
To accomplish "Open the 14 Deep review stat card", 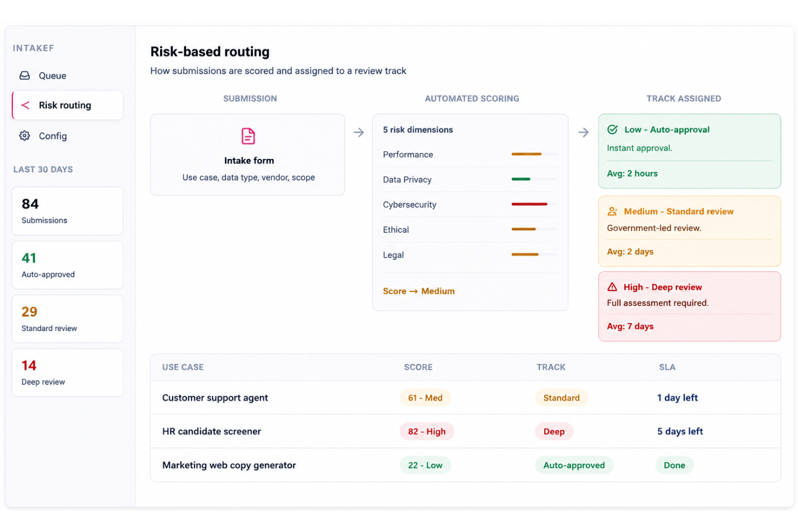I will 67,372.
